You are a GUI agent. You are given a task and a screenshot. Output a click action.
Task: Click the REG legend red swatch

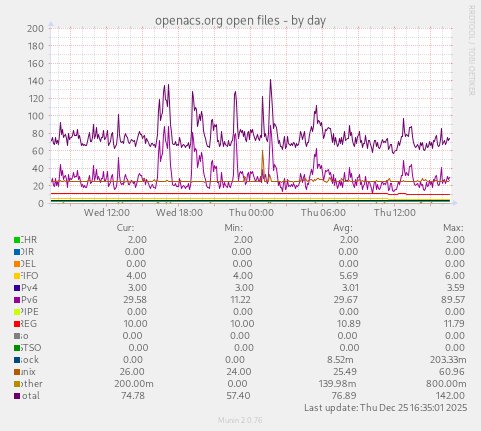[17, 324]
